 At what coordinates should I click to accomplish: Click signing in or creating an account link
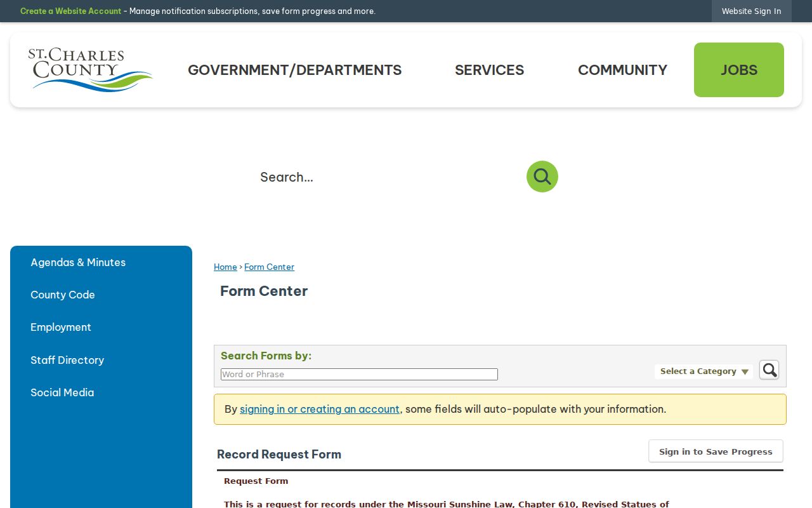(320, 409)
